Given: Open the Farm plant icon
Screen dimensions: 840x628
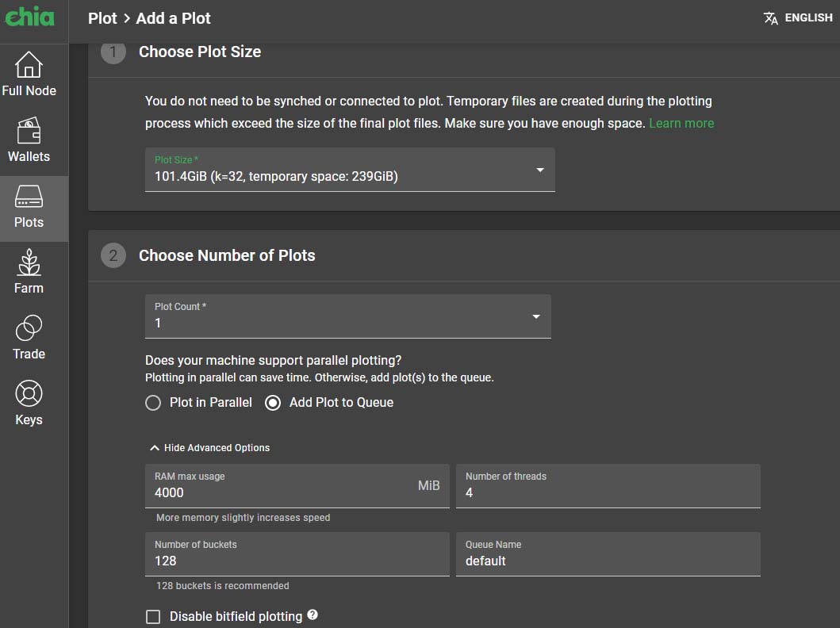Looking at the screenshot, I should (29, 263).
